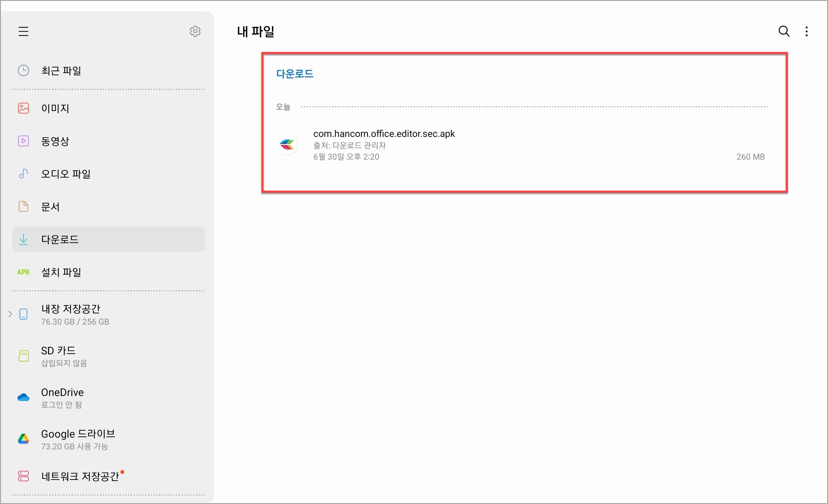Click the downloads arrow icon in sidebar

tap(23, 239)
